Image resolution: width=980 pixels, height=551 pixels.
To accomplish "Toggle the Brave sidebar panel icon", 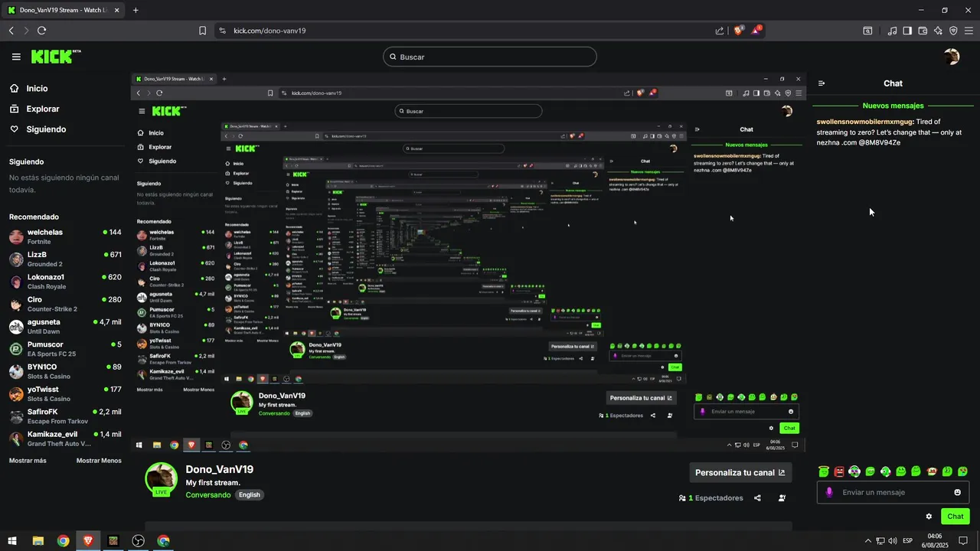I will click(907, 31).
